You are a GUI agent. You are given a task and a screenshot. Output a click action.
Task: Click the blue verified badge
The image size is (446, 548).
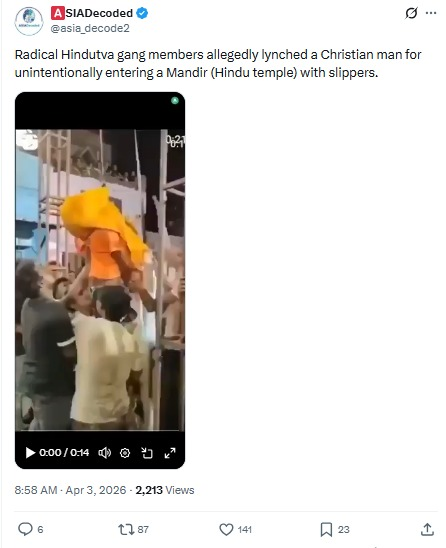[142, 13]
